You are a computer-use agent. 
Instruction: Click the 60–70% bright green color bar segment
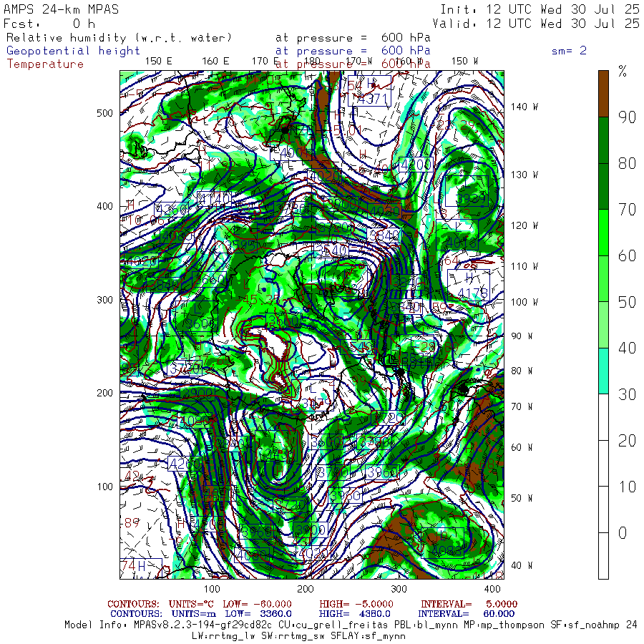603,233
